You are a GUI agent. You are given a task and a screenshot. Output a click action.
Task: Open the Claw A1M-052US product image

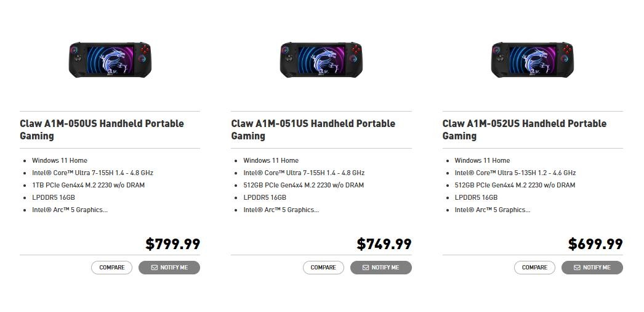[x=533, y=60]
